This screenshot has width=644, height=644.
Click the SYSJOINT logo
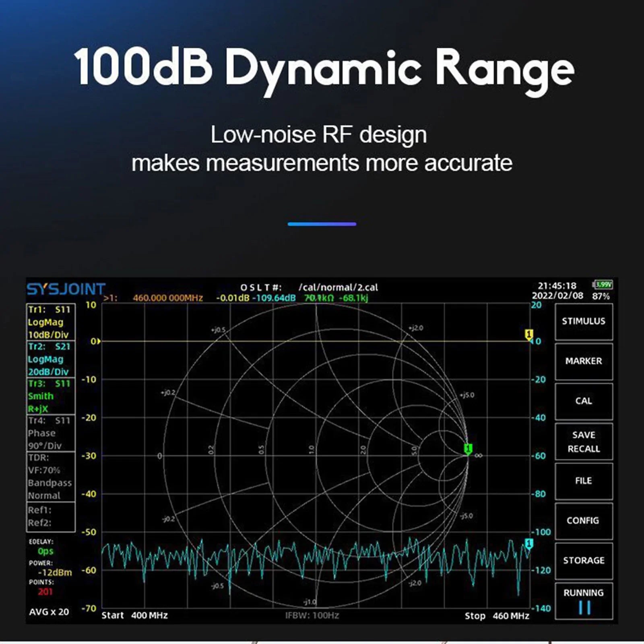65,288
